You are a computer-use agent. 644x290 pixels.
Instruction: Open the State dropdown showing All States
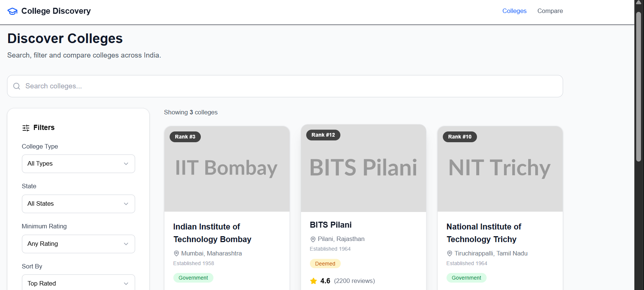78,204
